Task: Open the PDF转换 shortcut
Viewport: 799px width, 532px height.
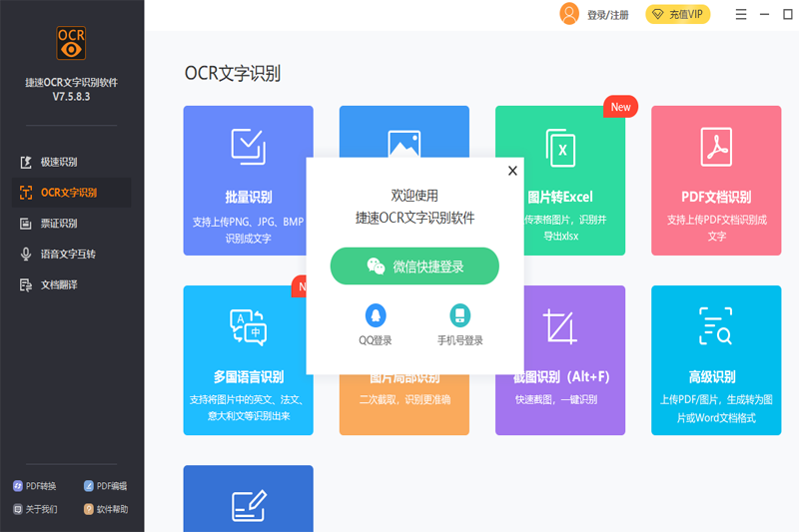Action: tap(35, 486)
